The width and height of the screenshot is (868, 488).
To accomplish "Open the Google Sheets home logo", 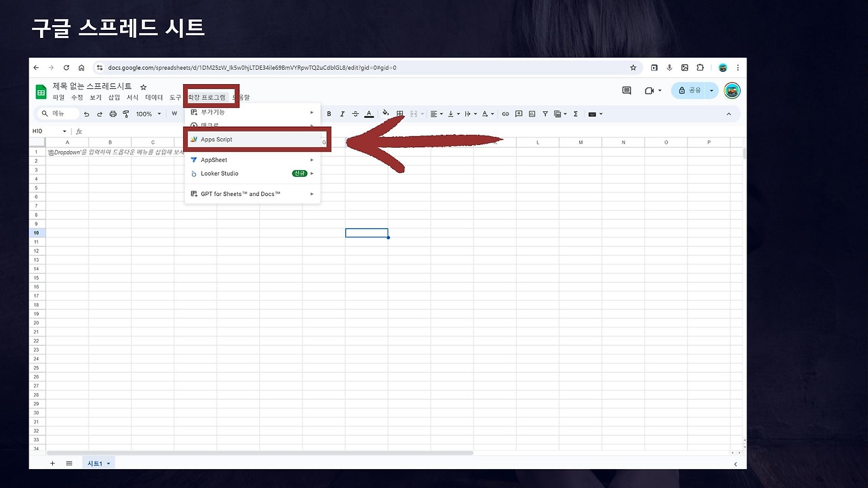I will coord(41,91).
